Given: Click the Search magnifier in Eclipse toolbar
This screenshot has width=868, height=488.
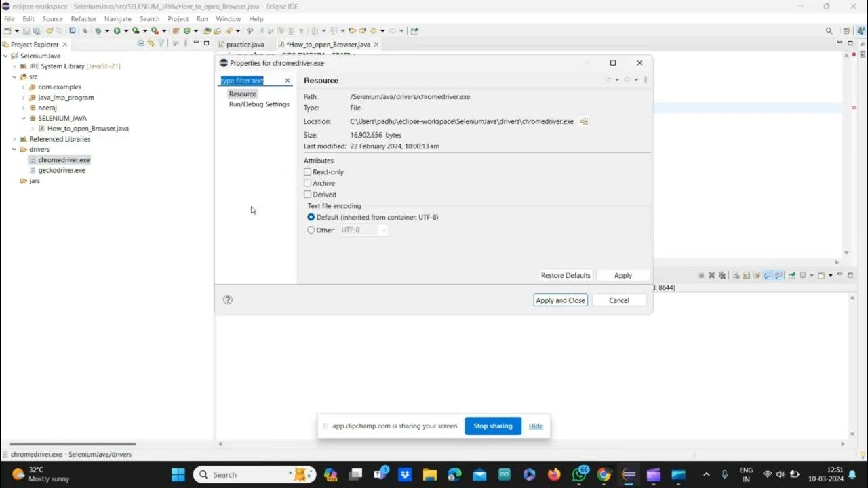Looking at the screenshot, I should pos(829,30).
